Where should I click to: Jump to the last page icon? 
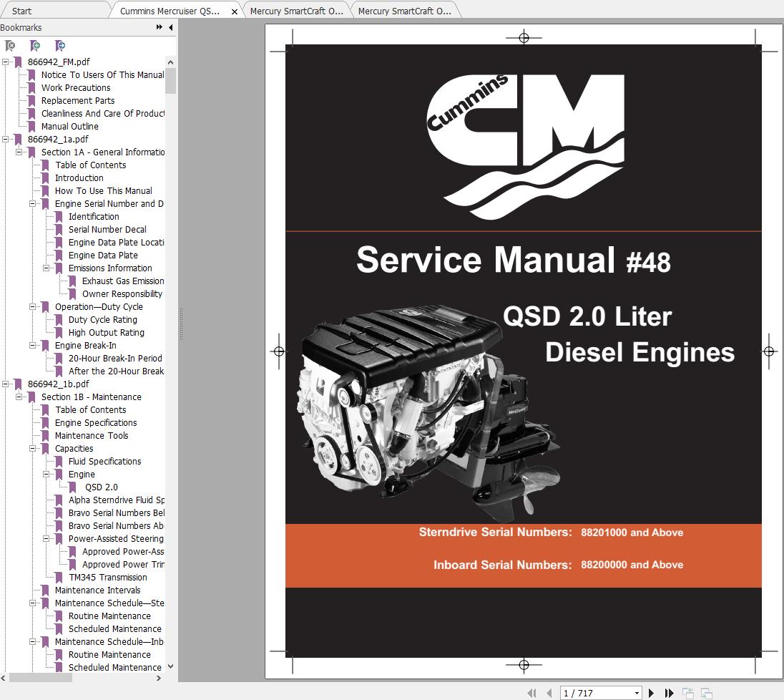(x=669, y=692)
